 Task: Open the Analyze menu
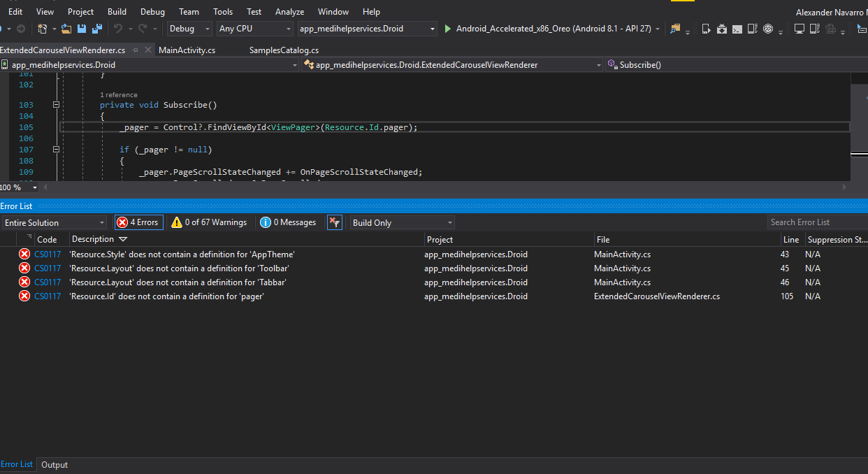pyautogui.click(x=289, y=11)
